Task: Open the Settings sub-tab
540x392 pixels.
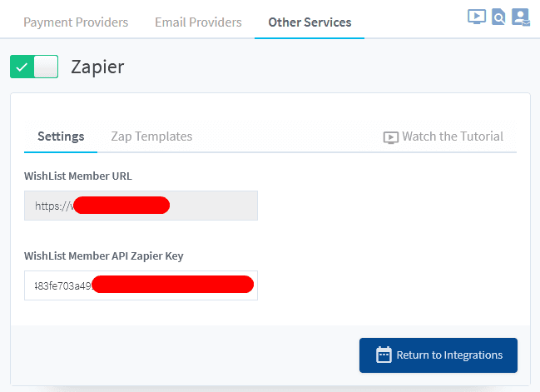Action: coord(61,136)
